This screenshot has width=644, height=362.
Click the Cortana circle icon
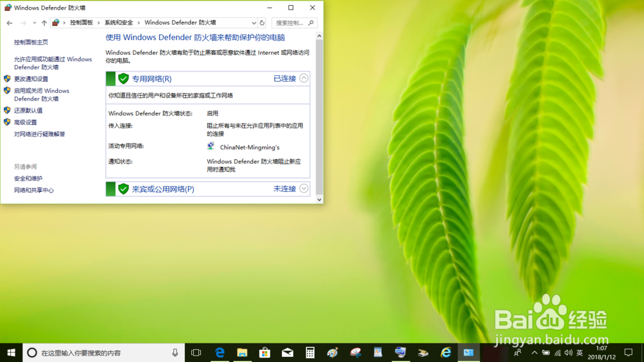point(32,352)
